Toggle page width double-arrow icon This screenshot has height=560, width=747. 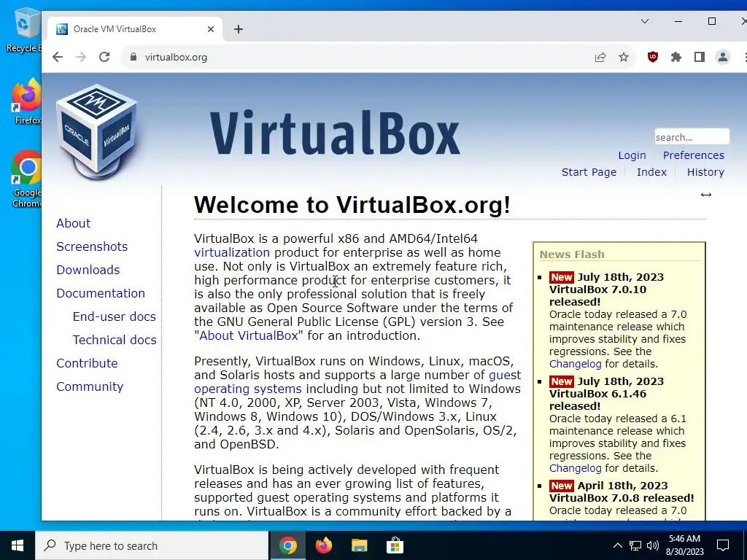click(x=706, y=195)
